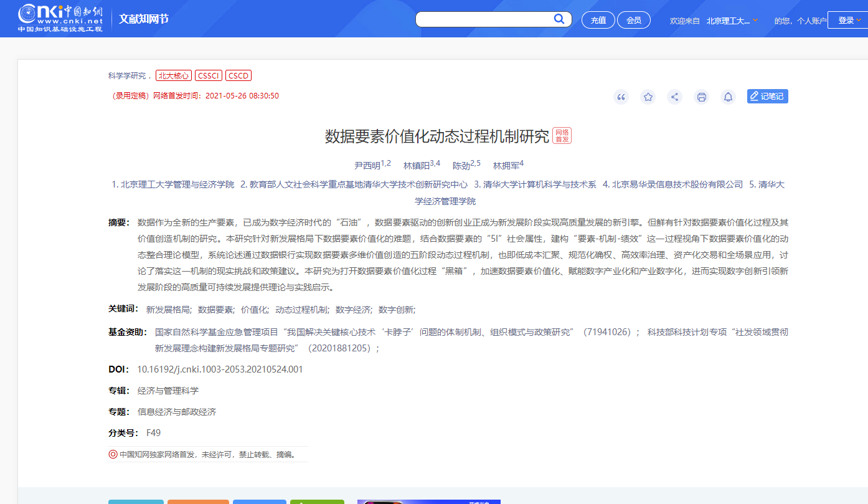
Task: Click the notification bell icon
Action: (x=728, y=97)
